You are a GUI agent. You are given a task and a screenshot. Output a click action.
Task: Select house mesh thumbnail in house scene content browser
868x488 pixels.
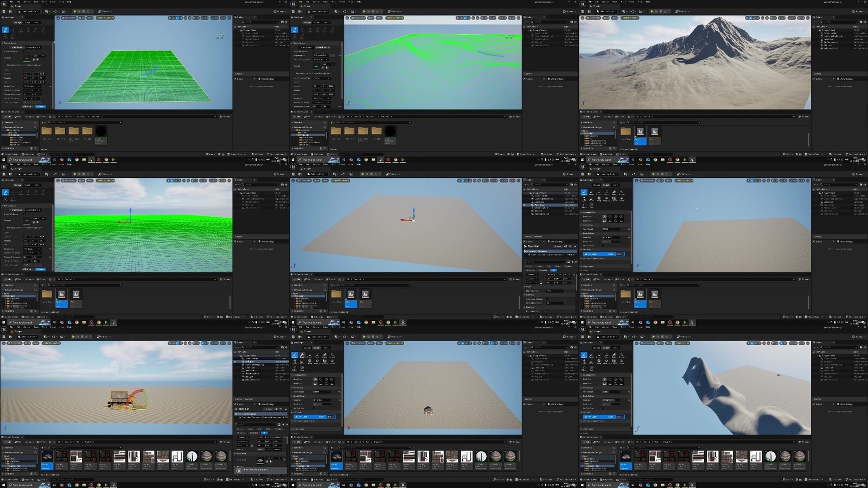click(47, 457)
